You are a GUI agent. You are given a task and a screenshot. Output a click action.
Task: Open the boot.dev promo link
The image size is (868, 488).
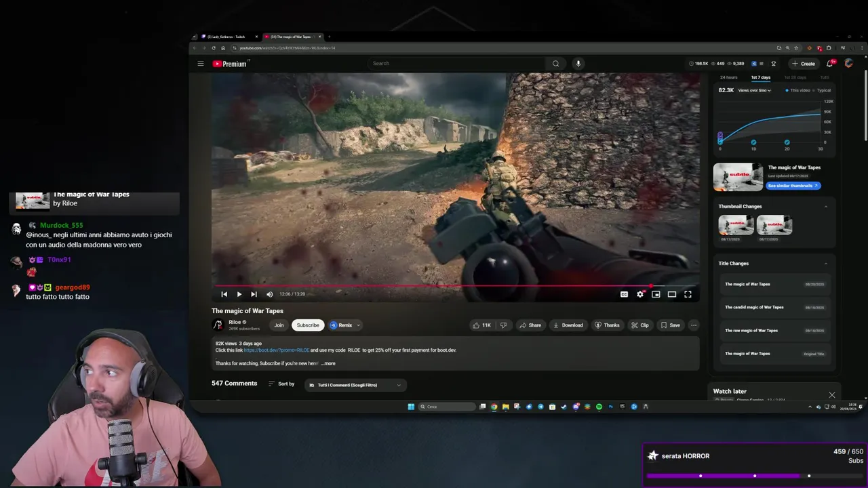277,350
